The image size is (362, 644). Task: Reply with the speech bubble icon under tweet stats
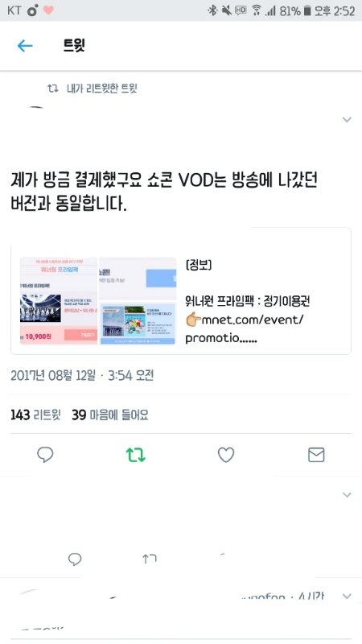click(x=45, y=455)
